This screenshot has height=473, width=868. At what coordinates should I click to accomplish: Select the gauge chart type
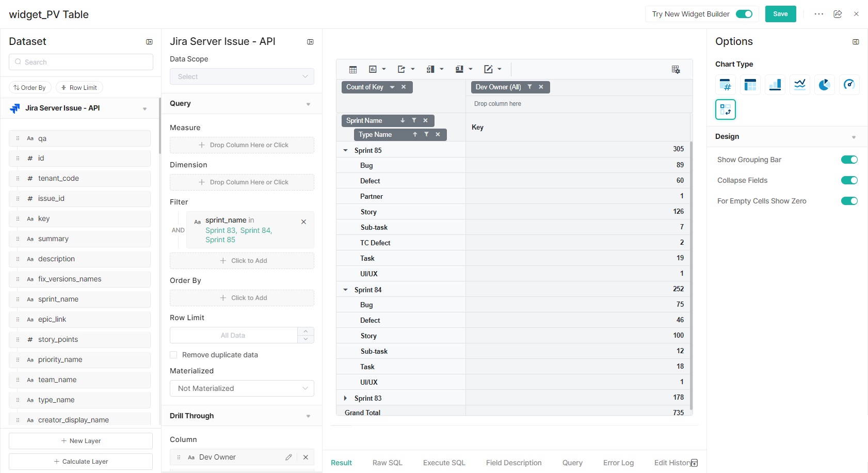[849, 85]
